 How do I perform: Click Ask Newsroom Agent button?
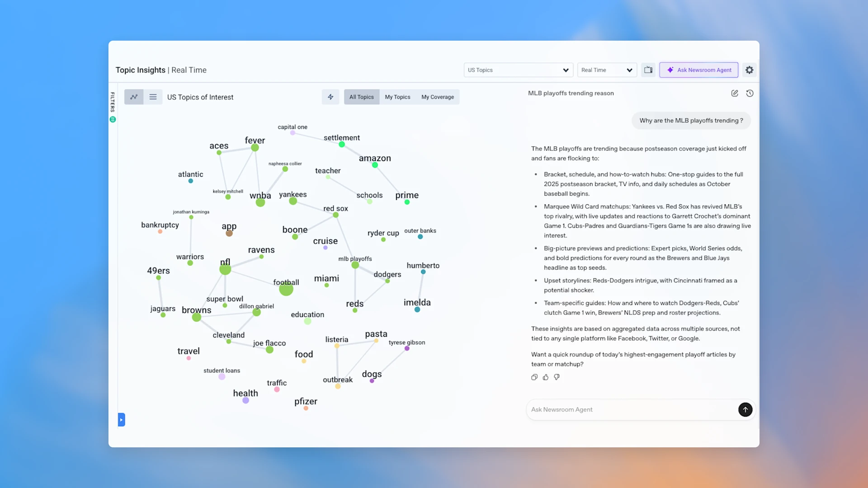[x=698, y=70]
